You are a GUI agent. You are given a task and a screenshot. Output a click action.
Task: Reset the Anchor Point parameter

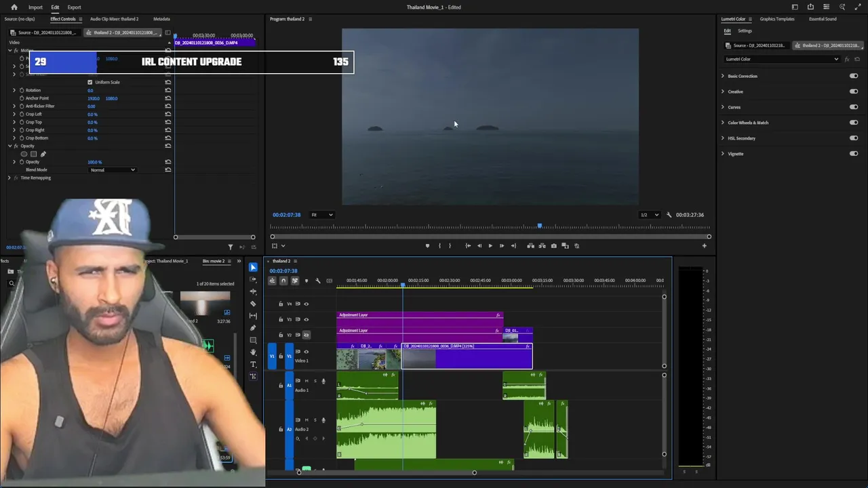point(167,98)
